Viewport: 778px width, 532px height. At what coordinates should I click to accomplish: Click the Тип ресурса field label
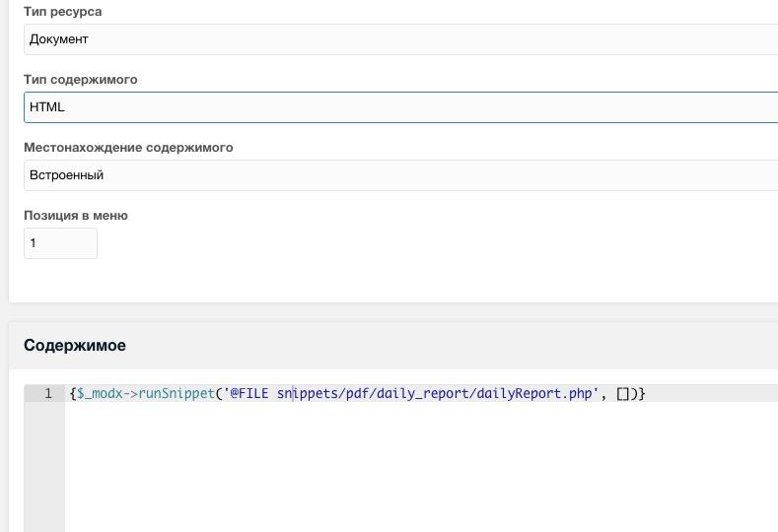[62, 12]
